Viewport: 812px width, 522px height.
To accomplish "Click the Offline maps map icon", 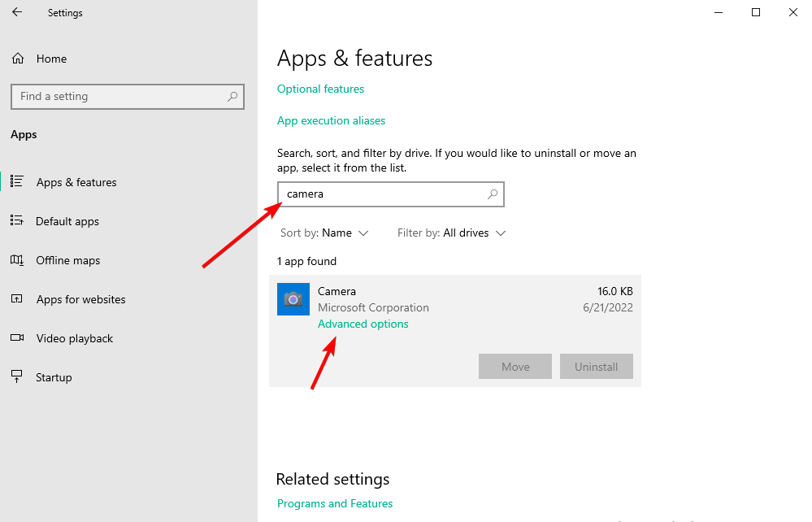I will click(x=16, y=260).
